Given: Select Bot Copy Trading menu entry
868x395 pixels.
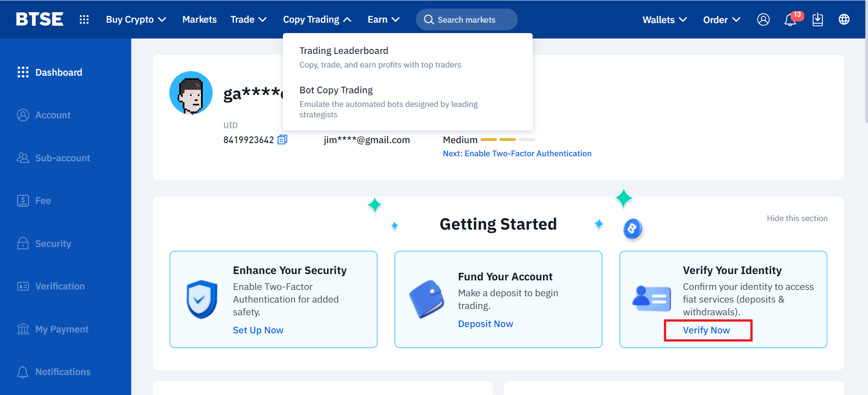Looking at the screenshot, I should point(388,102).
